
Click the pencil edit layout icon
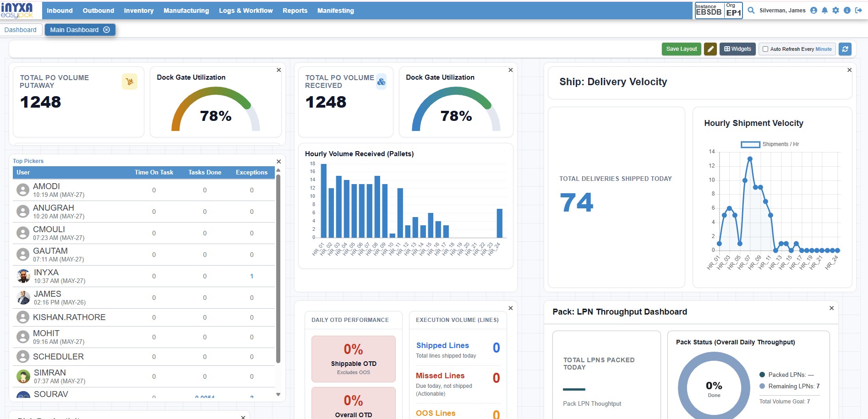pyautogui.click(x=710, y=49)
